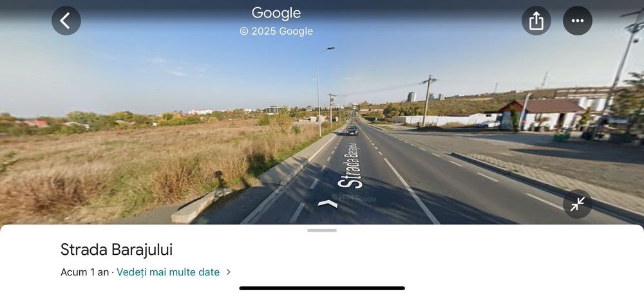Jump toward the tall curved street lamp
Screen dimensions: 644x296
pos(319,91)
